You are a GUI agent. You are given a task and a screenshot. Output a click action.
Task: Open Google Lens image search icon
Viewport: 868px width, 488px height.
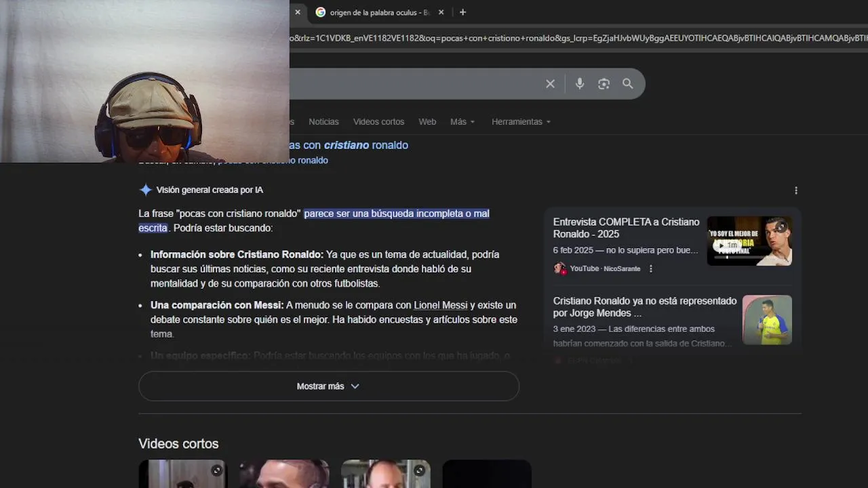click(x=604, y=84)
